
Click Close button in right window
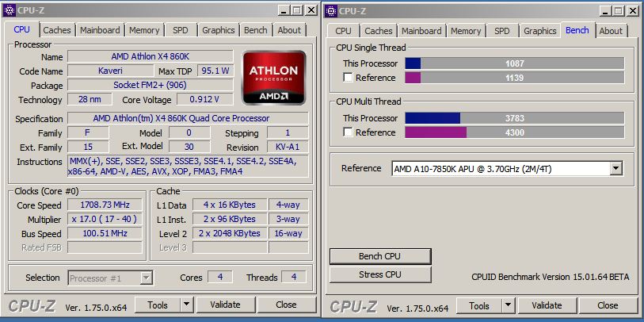tap(608, 305)
